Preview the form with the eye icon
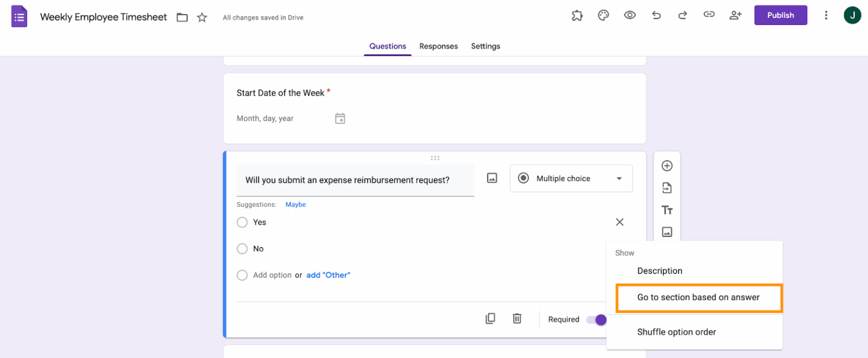868x358 pixels. tap(630, 15)
